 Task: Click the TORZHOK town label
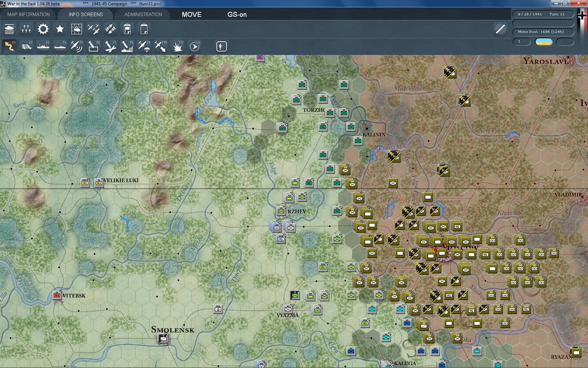click(x=314, y=110)
